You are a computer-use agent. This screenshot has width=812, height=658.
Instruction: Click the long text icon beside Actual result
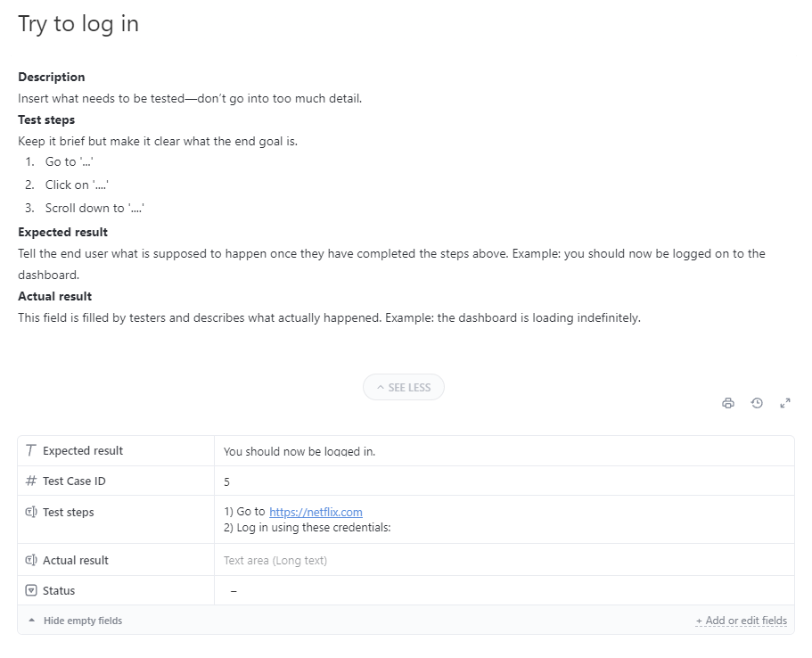[29, 560]
